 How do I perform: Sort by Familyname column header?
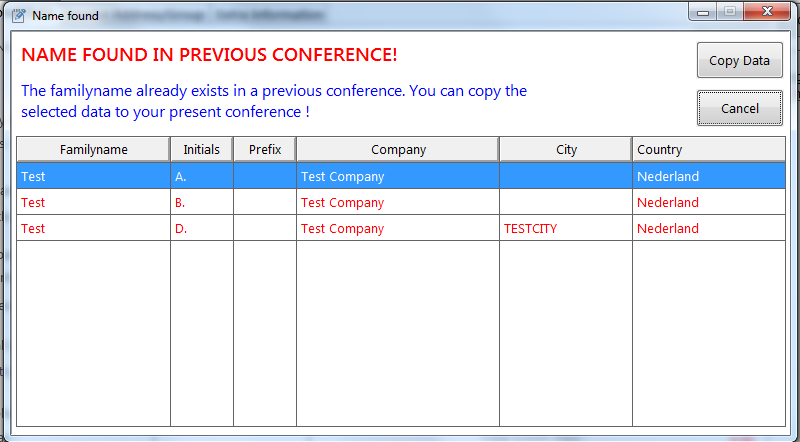(x=93, y=150)
